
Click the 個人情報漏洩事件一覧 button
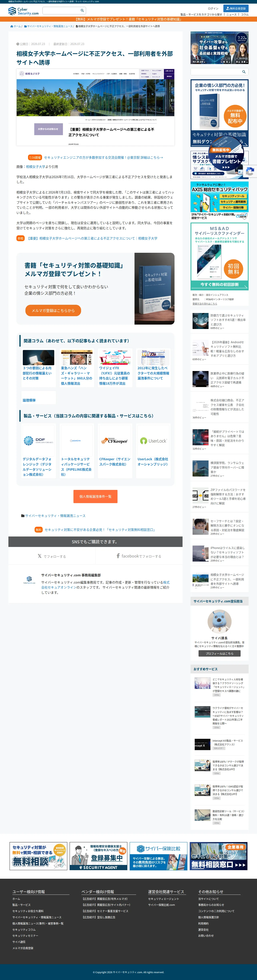point(95,497)
